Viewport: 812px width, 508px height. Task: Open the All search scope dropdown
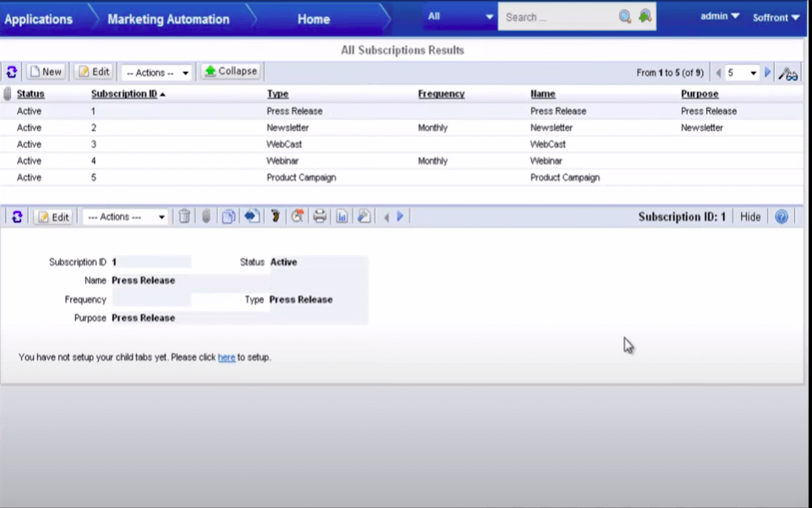[x=460, y=17]
